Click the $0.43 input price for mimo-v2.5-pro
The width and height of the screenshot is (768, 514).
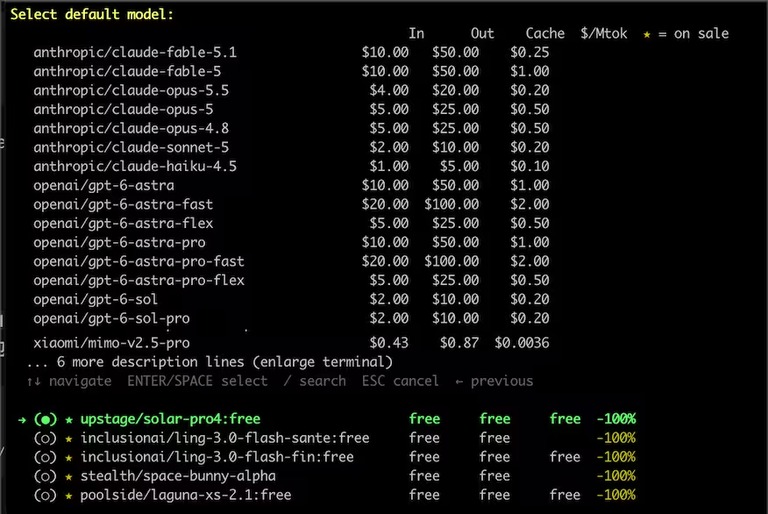389,343
